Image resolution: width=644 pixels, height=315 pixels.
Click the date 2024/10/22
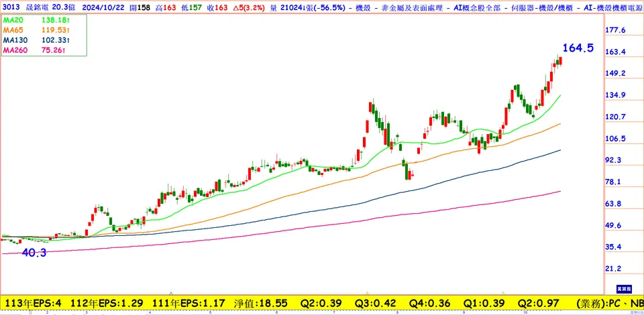[103, 7]
